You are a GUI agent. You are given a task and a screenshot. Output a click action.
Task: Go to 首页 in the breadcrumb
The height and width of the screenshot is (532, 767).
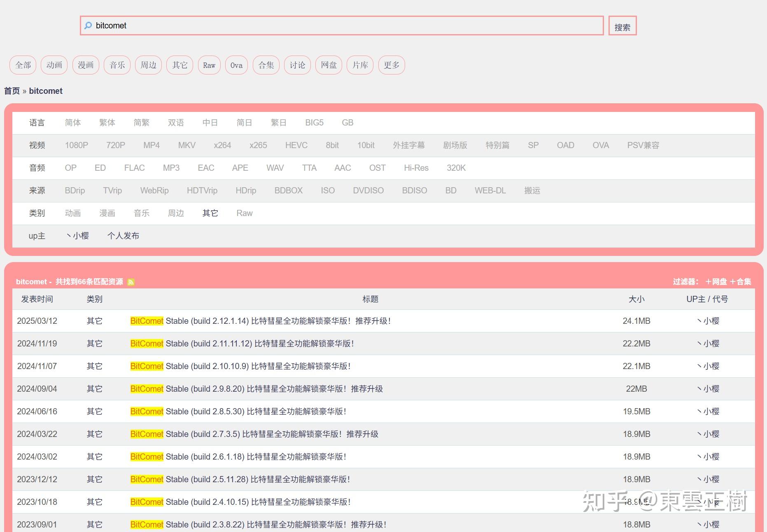12,91
